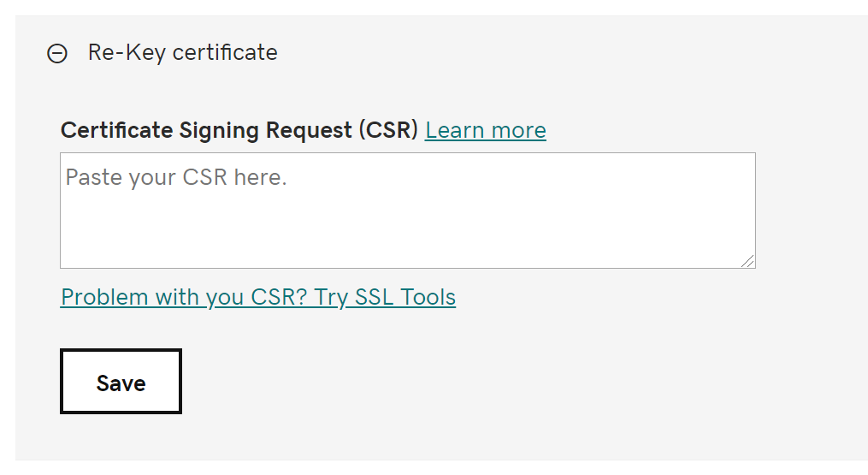Open the Learn more link
868x475 pixels.
pyautogui.click(x=485, y=130)
